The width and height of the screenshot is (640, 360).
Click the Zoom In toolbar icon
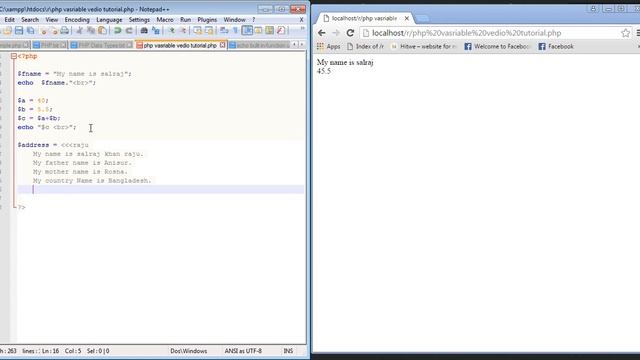(x=171, y=31)
